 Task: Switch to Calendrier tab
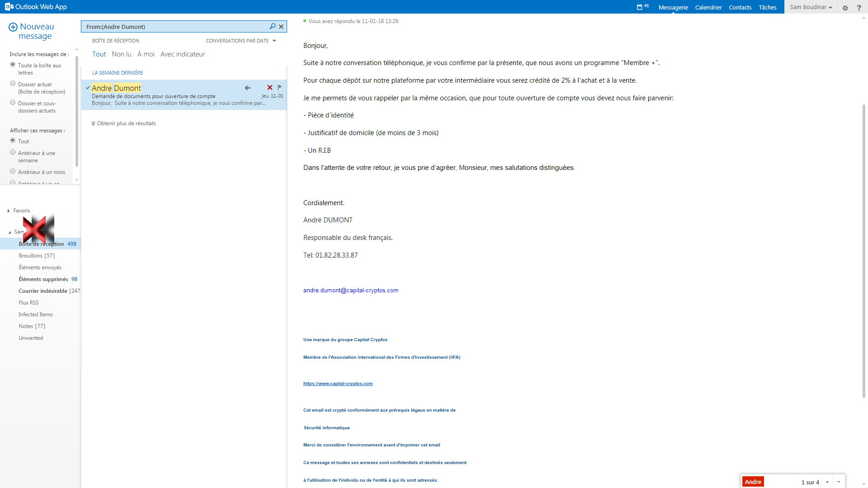point(708,7)
